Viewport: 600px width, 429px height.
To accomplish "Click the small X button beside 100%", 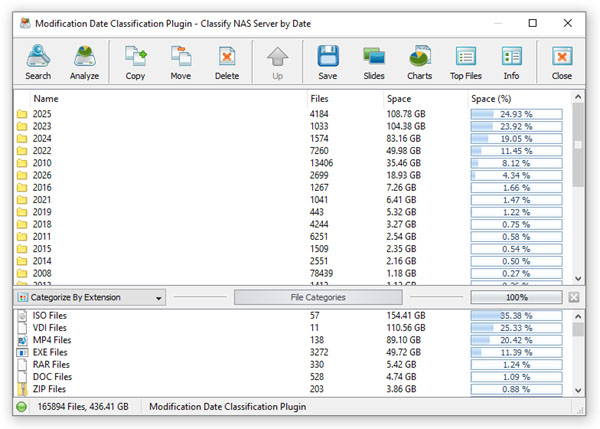I will pos(574,297).
